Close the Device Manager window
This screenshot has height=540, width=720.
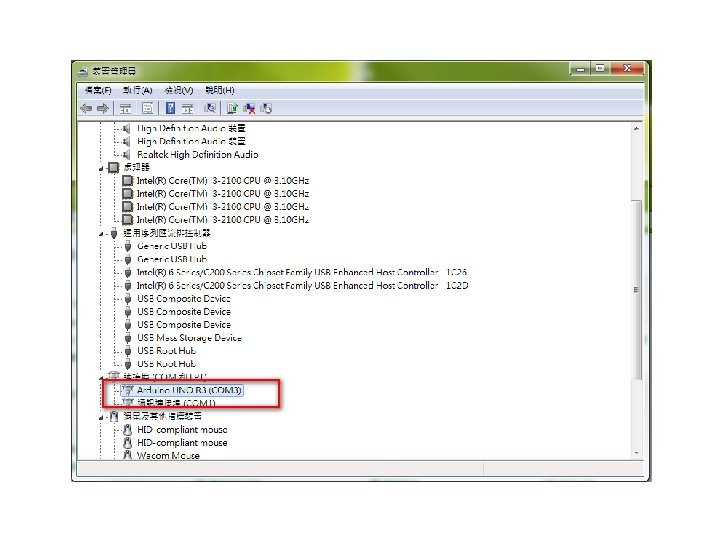[x=627, y=68]
